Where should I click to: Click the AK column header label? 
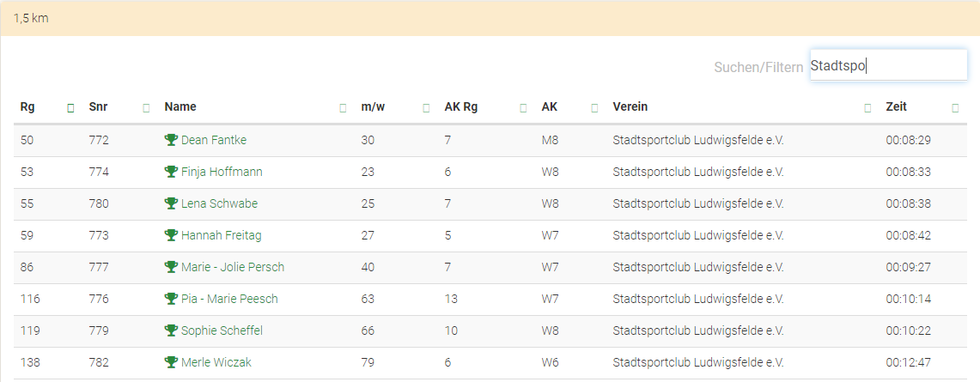550,107
